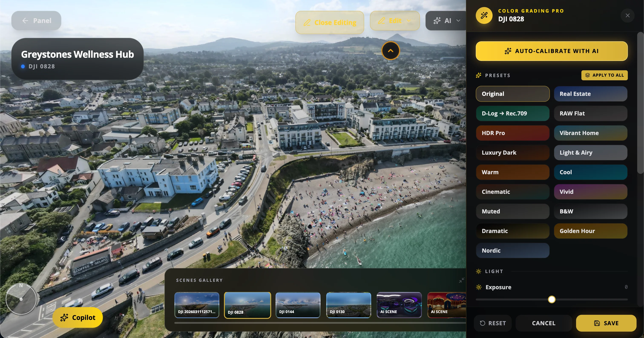Apply D-Log to Rec.709 preset

click(513, 113)
